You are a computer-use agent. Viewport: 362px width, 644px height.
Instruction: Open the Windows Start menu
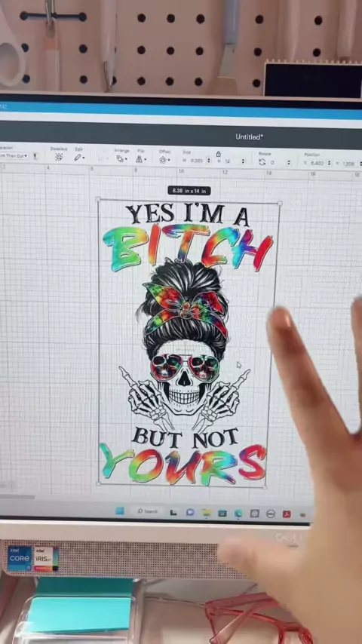click(120, 511)
